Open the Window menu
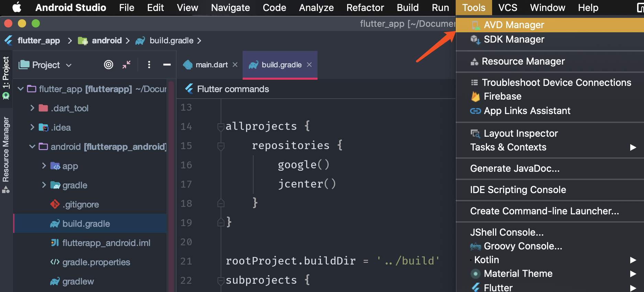644x292 pixels. point(547,8)
